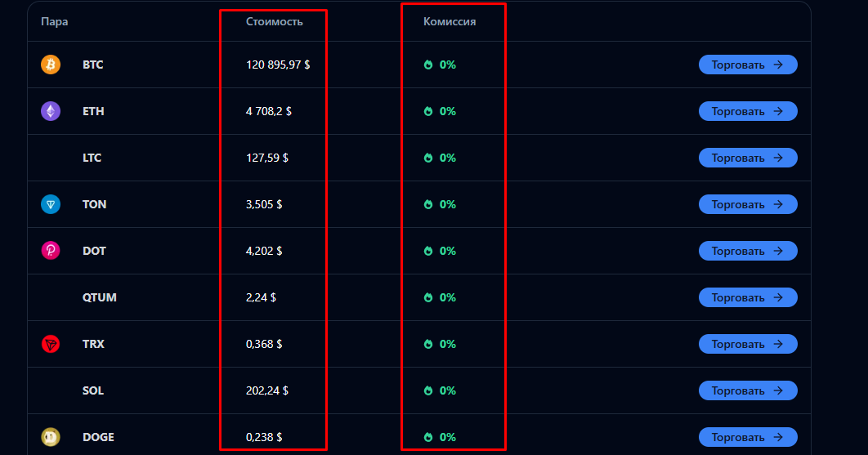
Task: Select the DOGE pair name
Action: (98, 437)
